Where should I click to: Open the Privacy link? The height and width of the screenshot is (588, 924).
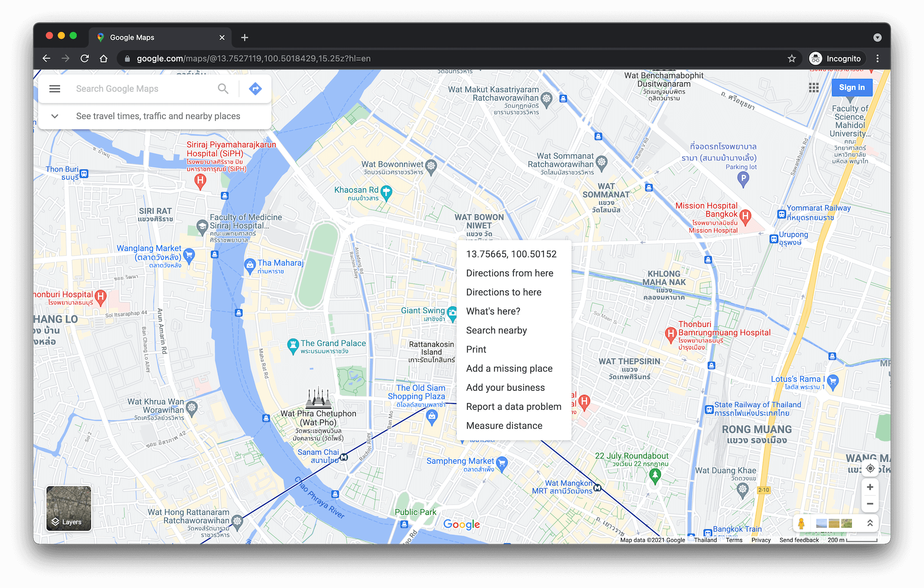pyautogui.click(x=761, y=540)
